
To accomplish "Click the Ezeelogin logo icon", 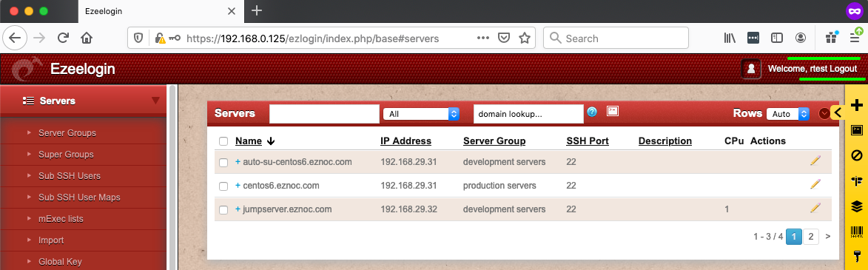I will pyautogui.click(x=27, y=69).
